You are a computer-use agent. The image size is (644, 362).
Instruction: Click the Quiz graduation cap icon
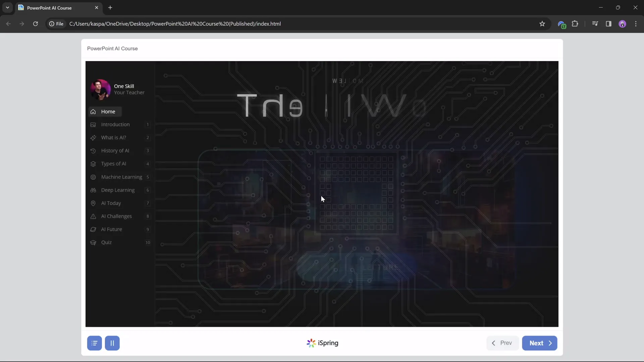(93, 243)
